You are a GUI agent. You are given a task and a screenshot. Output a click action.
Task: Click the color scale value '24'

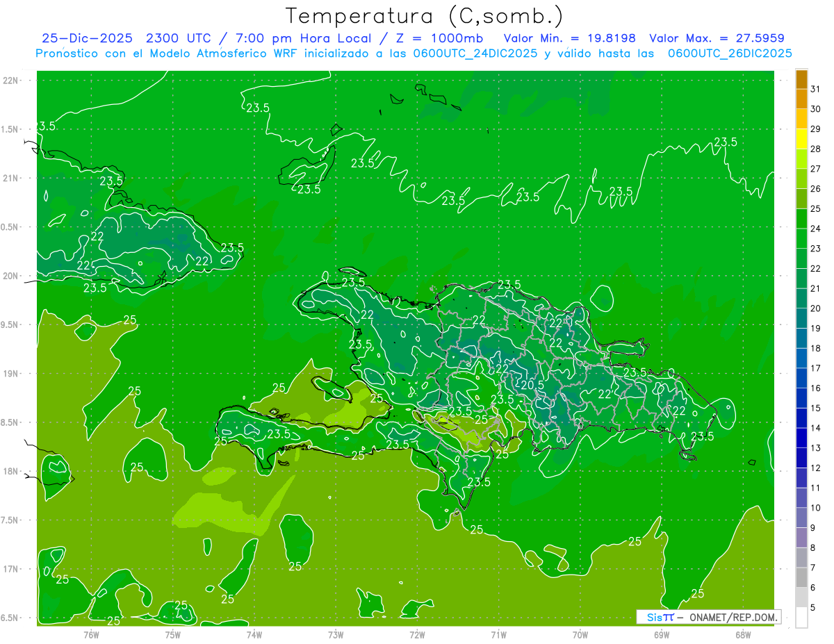pos(815,229)
